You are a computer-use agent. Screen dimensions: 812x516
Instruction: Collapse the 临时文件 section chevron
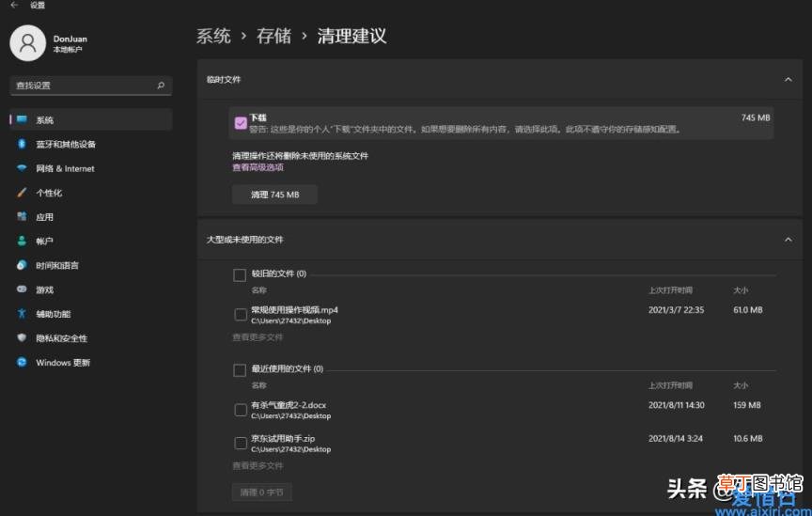[788, 80]
